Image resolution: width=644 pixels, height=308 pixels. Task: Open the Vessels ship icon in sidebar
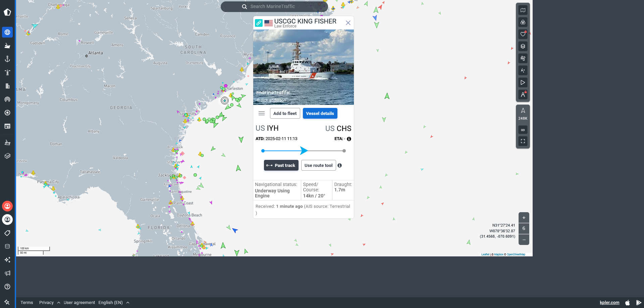[7, 46]
